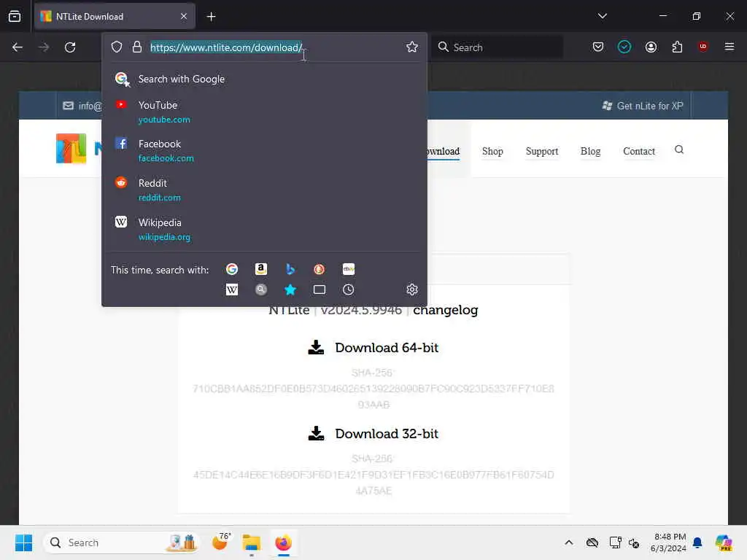Click the info@ email link
747x560 pixels.
(x=82, y=106)
